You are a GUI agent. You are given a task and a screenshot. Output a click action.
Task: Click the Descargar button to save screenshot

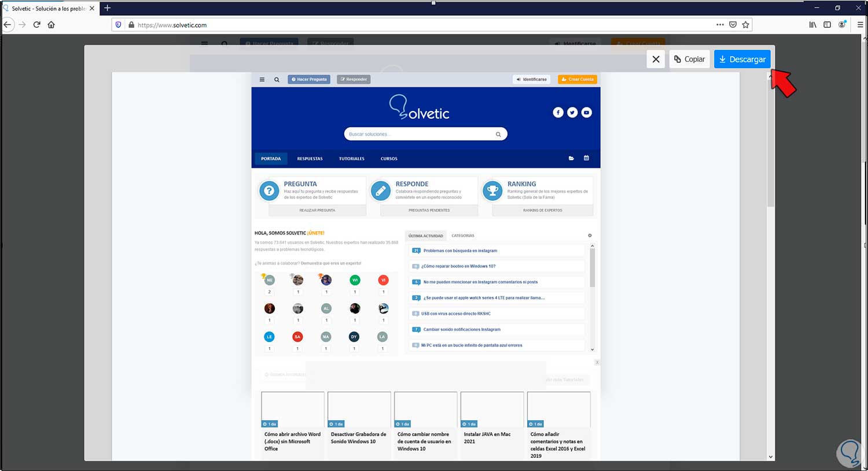tap(742, 59)
